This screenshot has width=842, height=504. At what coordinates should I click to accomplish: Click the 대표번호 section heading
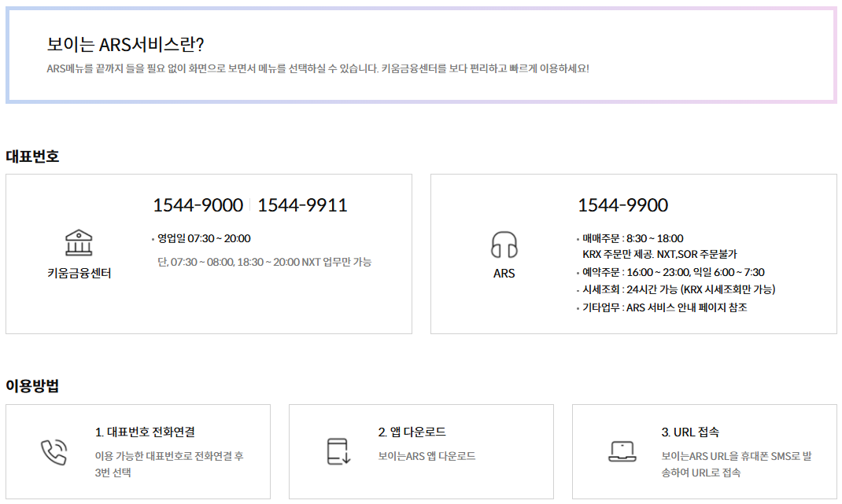click(33, 156)
